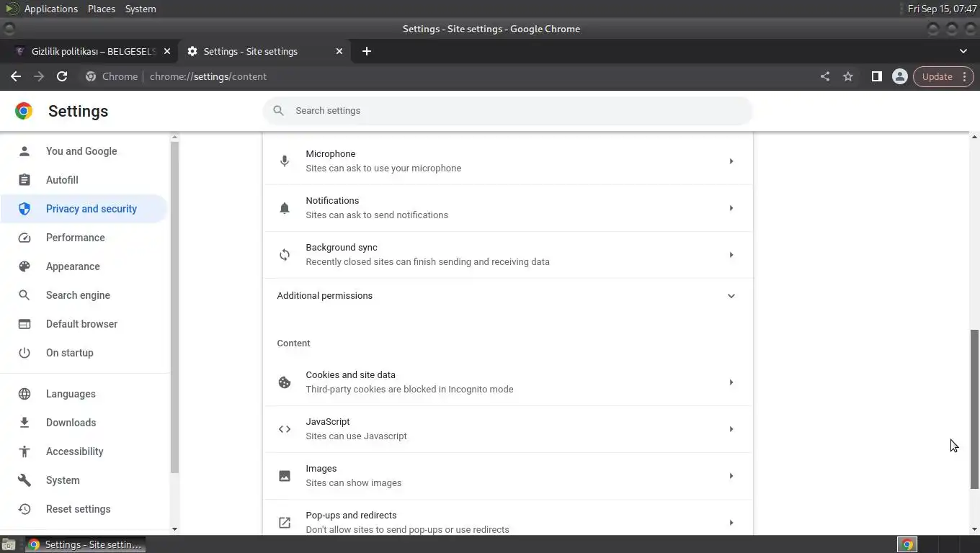980x553 pixels.
Task: Switch to the Gizlilik politikası tab
Action: point(94,51)
